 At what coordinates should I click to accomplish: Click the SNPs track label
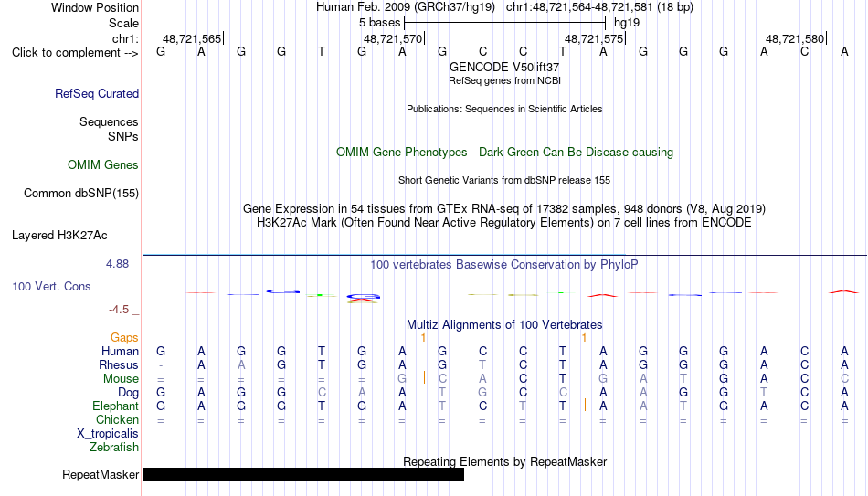pyautogui.click(x=123, y=136)
